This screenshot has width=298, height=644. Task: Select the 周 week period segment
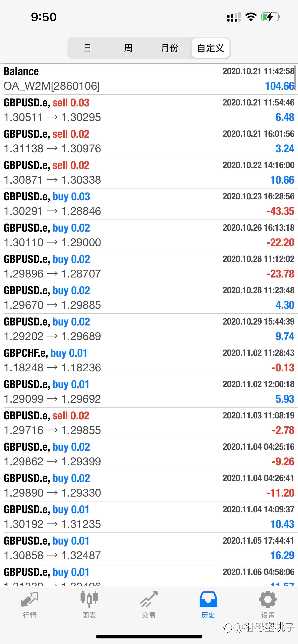[128, 48]
